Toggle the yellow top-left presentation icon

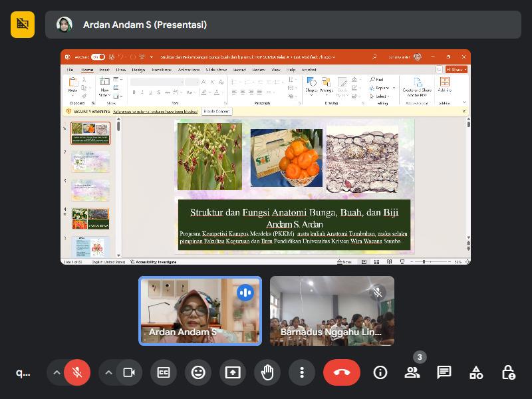pos(23,25)
